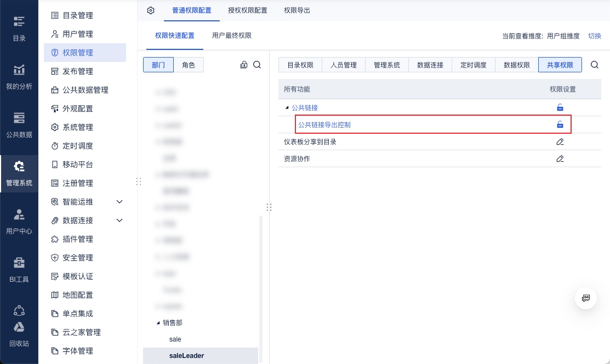Image resolution: width=610 pixels, height=364 pixels.
Task: Open 我的分析 in the navigation bar
Action: 19,77
